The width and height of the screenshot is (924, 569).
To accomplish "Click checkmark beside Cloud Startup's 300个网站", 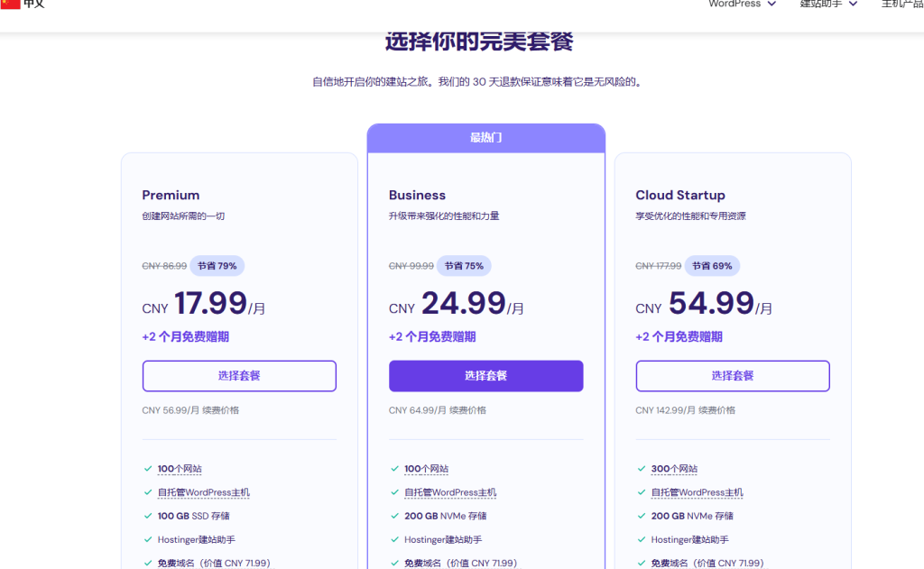I will click(x=640, y=469).
